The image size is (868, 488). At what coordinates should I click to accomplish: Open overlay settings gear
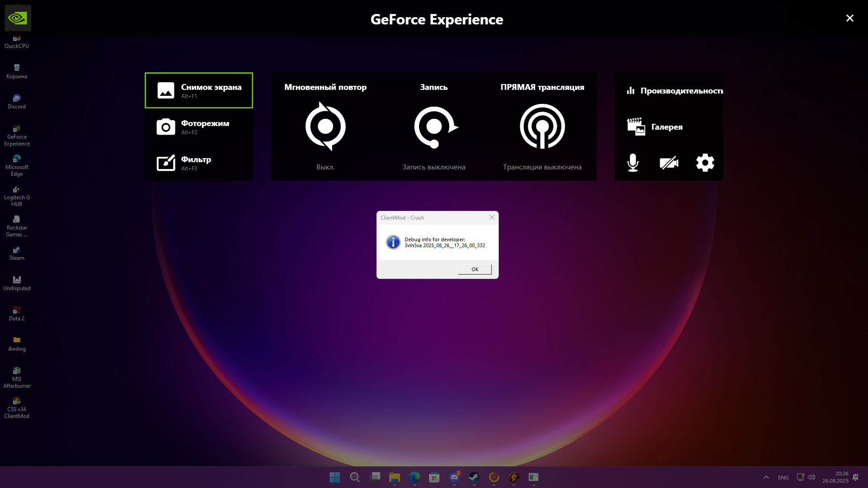pyautogui.click(x=705, y=163)
